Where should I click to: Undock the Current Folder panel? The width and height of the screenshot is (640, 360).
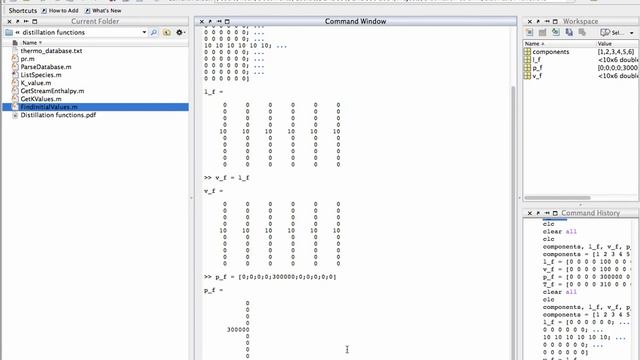(18, 21)
